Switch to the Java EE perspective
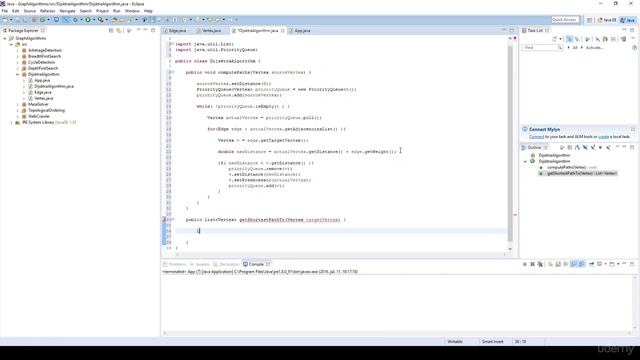Viewport: 640px width, 360px height. point(607,20)
